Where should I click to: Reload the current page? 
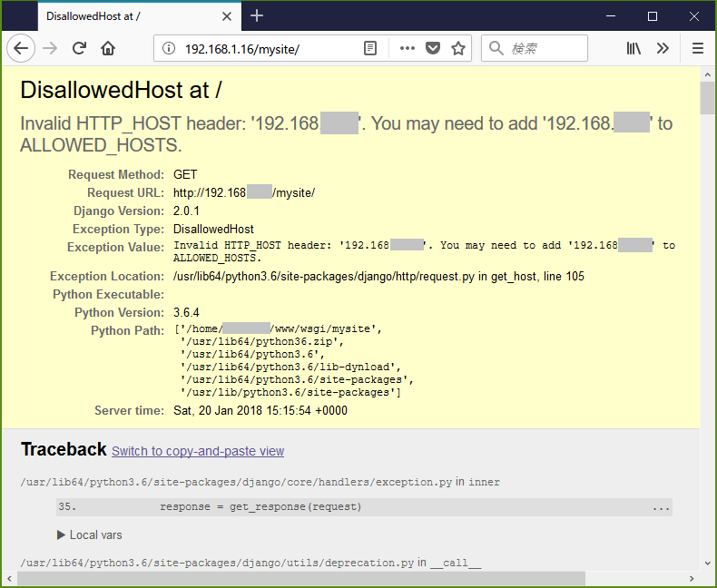pos(79,48)
